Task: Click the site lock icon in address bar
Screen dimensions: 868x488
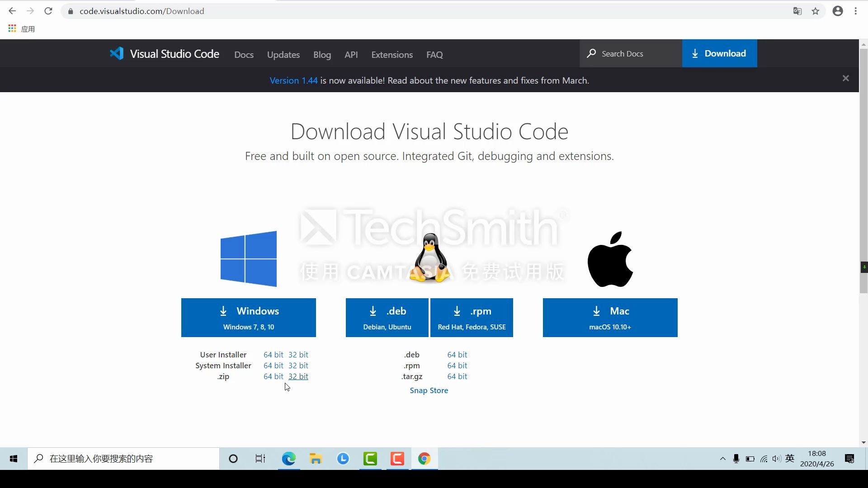Action: point(71,11)
